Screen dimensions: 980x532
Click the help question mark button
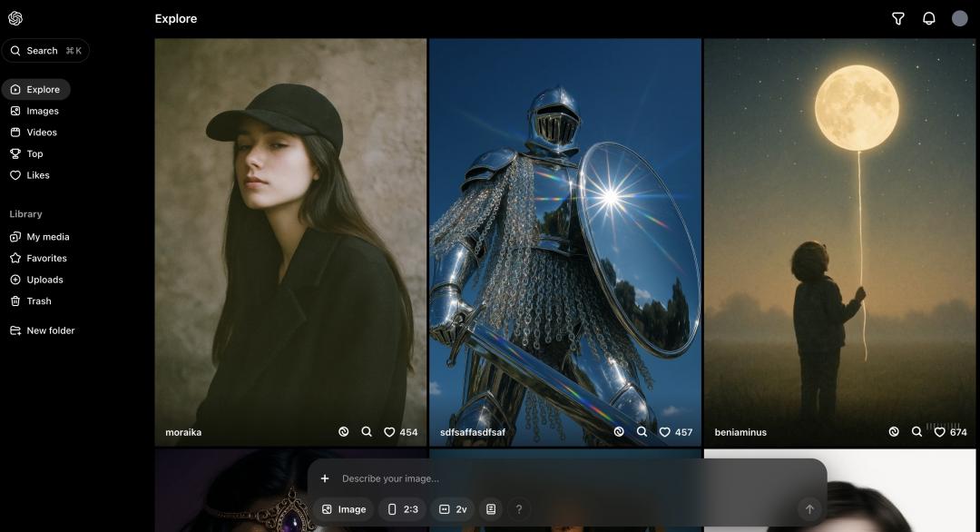(519, 509)
